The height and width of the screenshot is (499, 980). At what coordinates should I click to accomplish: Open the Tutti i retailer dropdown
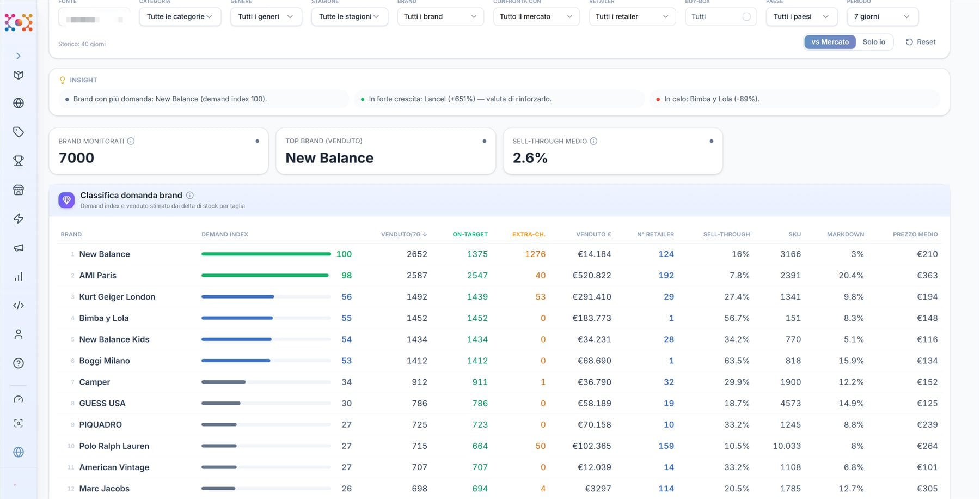tap(632, 16)
